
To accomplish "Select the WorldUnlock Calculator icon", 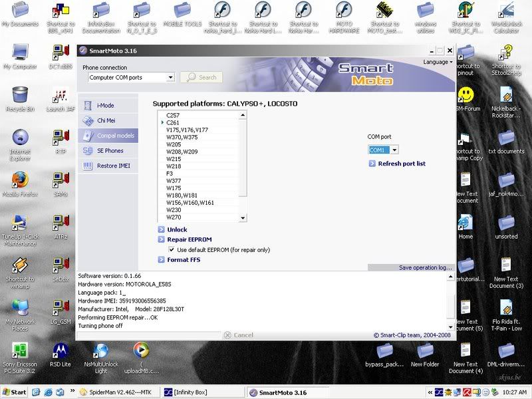I will pyautogui.click(x=506, y=17).
